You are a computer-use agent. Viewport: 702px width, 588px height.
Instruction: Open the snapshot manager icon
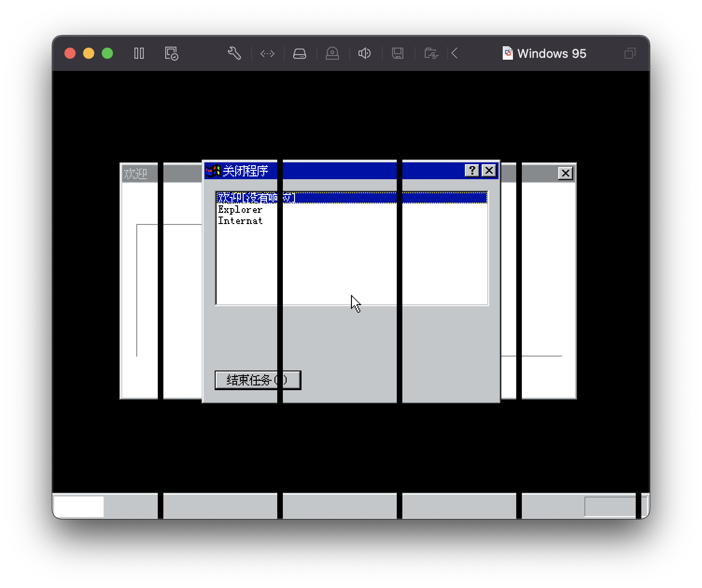tap(171, 53)
